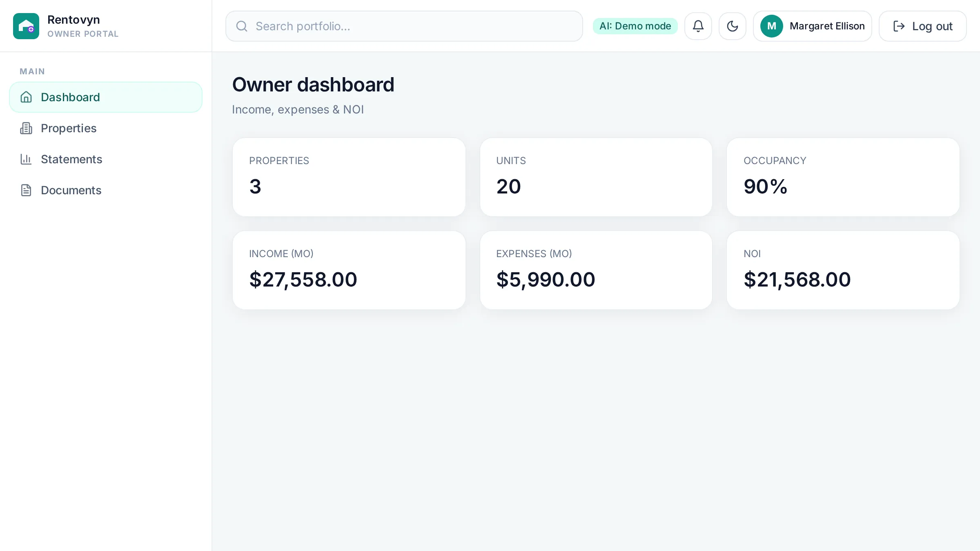Click the search magnifier icon
The image size is (980, 551).
coord(242,26)
